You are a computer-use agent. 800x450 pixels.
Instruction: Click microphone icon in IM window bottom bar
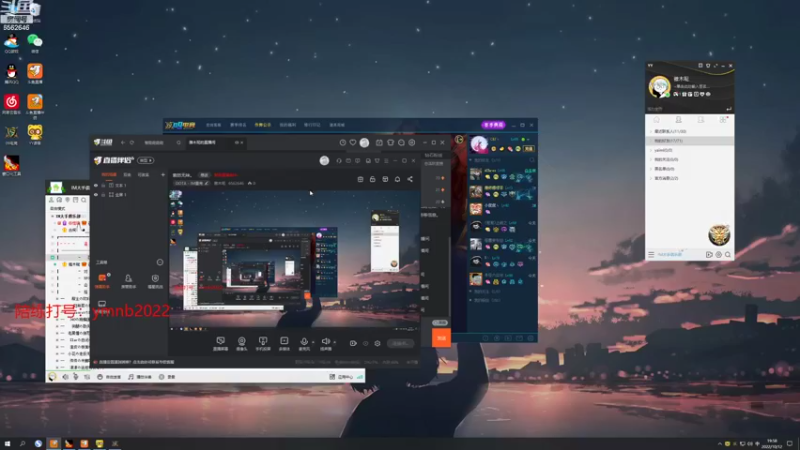[x=76, y=377]
